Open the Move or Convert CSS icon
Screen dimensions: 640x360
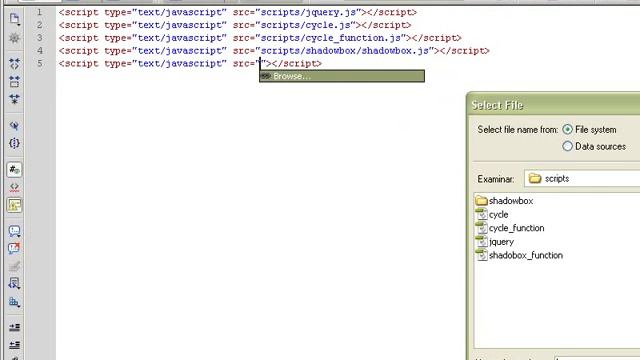(x=14, y=302)
